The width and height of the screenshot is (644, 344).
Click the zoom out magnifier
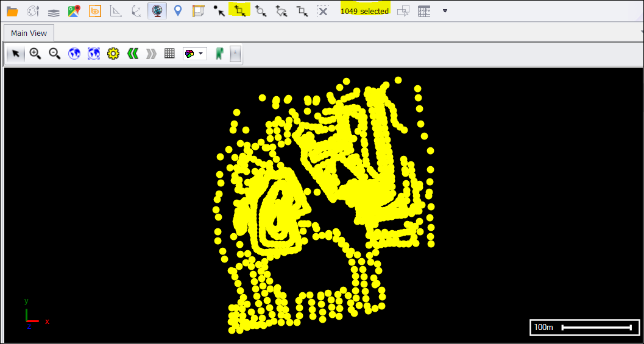(55, 54)
